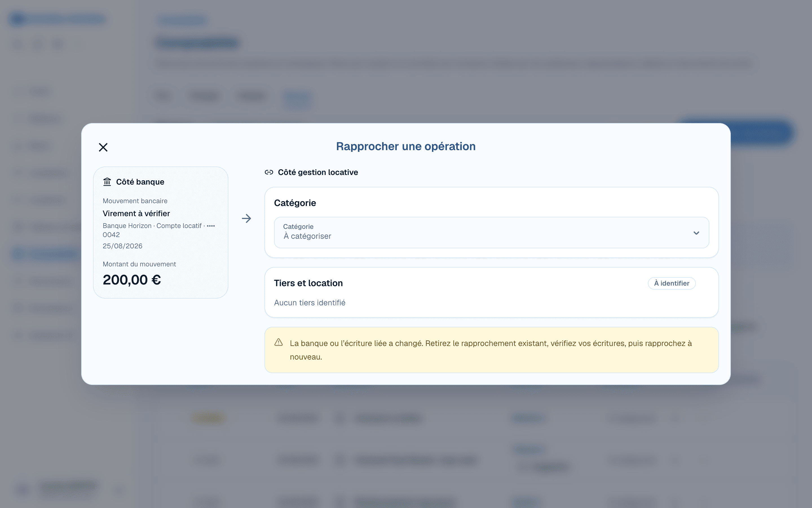Image resolution: width=812 pixels, height=508 pixels.
Task: Click the date 25/08/2026
Action: point(122,246)
